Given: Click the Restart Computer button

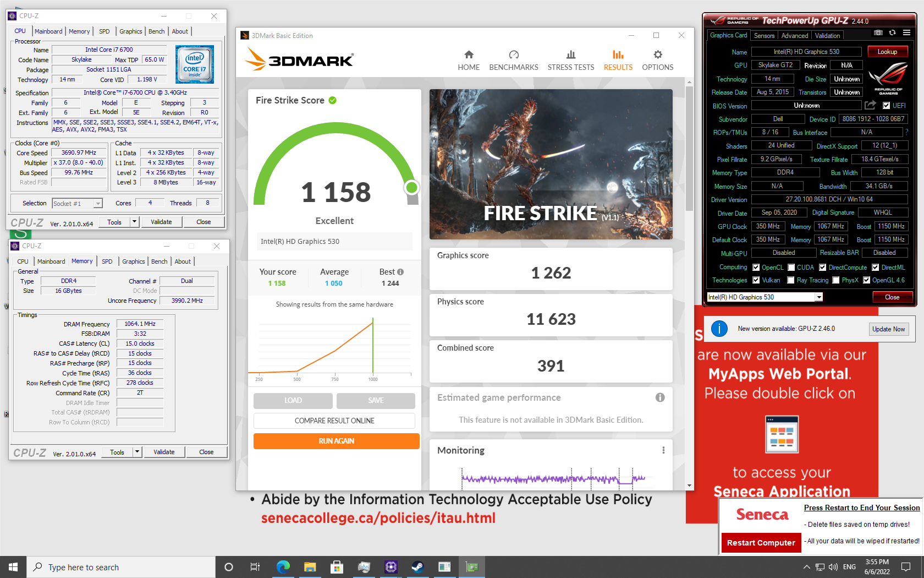Looking at the screenshot, I should click(761, 543).
